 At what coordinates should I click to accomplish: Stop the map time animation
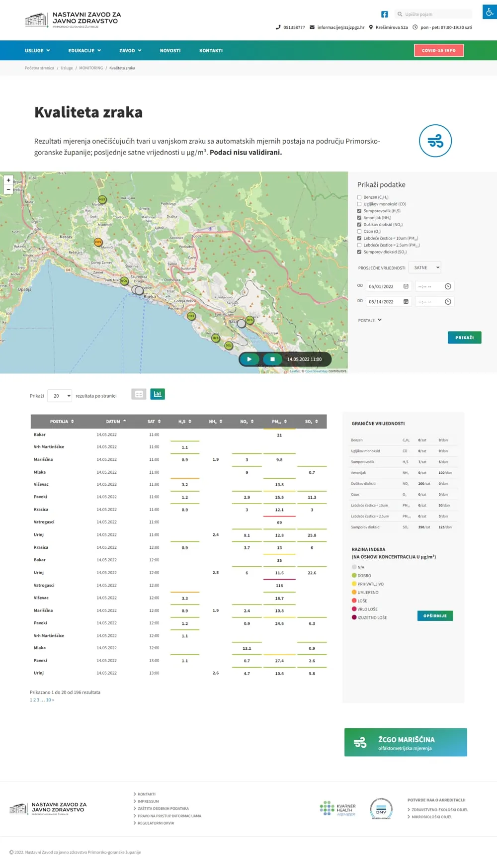click(x=272, y=359)
